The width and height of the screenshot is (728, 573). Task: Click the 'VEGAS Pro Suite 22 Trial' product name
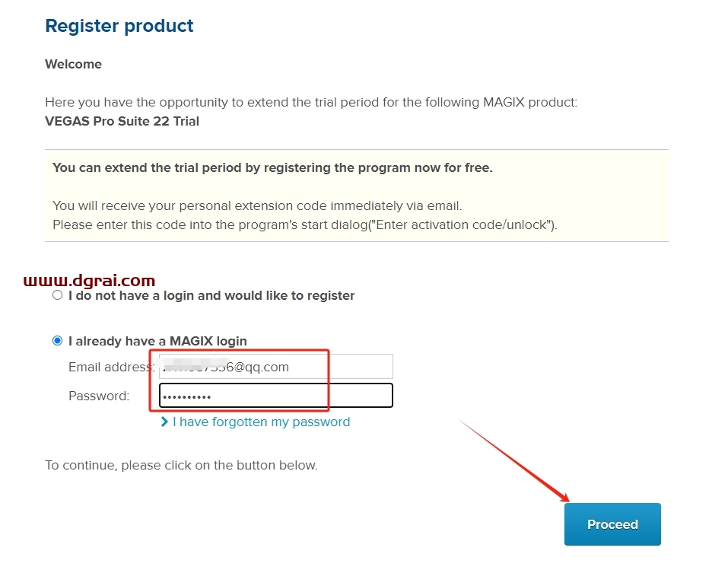coord(122,121)
